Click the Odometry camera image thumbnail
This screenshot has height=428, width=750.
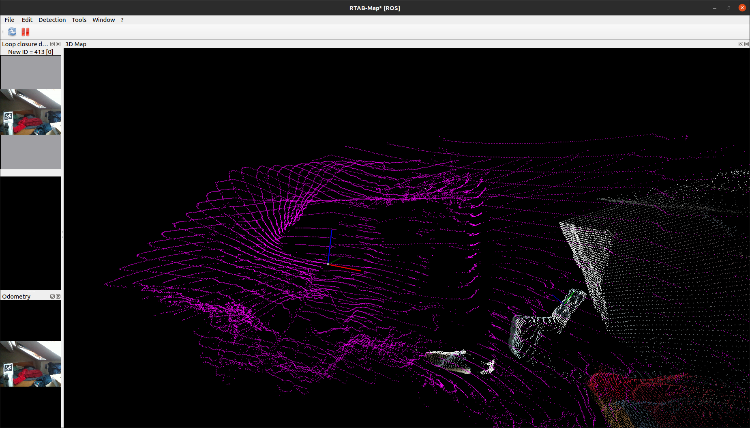30,363
